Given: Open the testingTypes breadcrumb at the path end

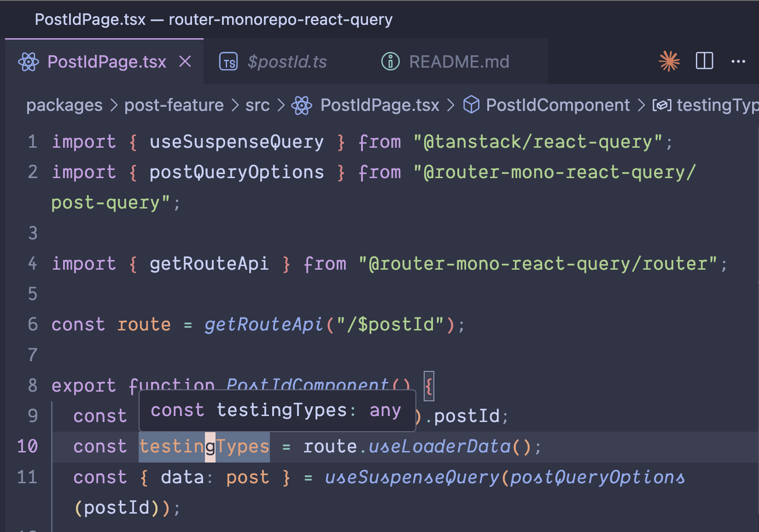Looking at the screenshot, I should click(x=718, y=105).
